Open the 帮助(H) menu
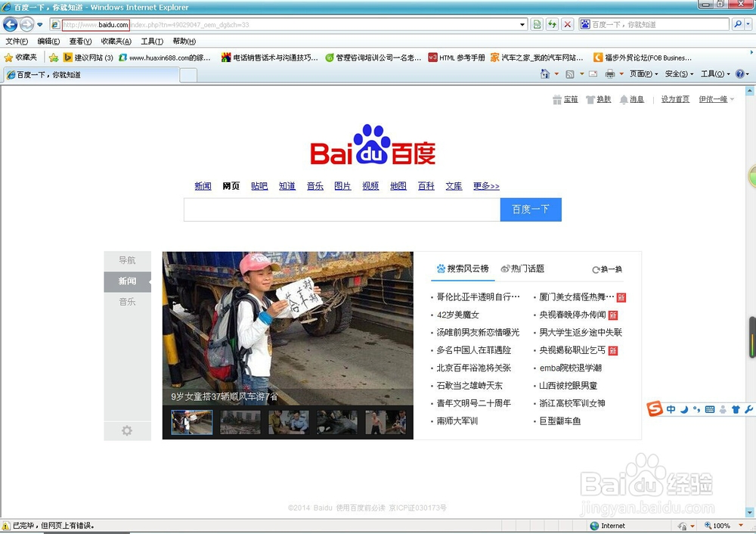Image resolution: width=756 pixels, height=534 pixels. tap(184, 42)
